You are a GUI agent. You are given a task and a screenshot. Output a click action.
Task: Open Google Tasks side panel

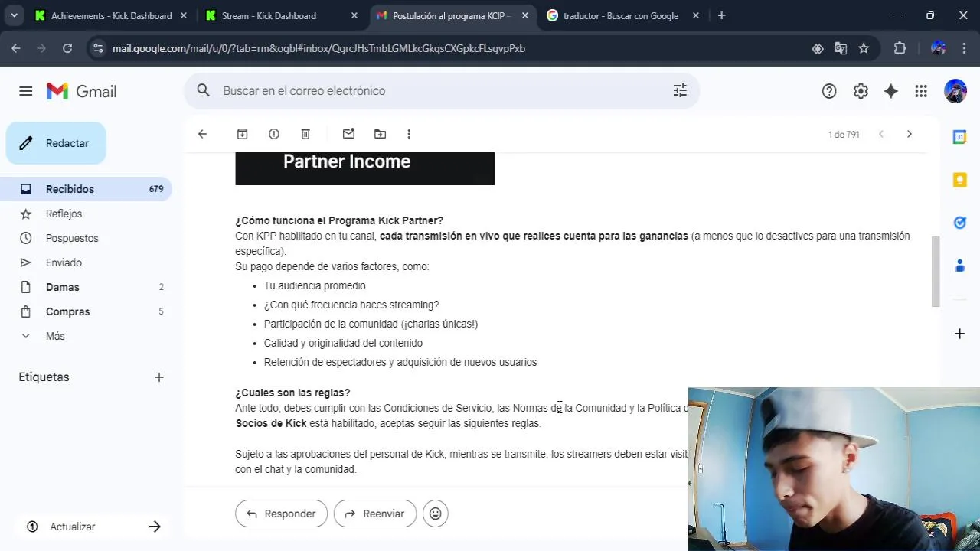[x=959, y=223]
